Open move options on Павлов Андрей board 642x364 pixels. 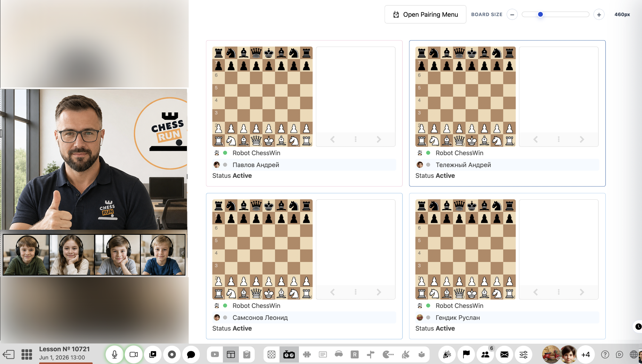356,139
